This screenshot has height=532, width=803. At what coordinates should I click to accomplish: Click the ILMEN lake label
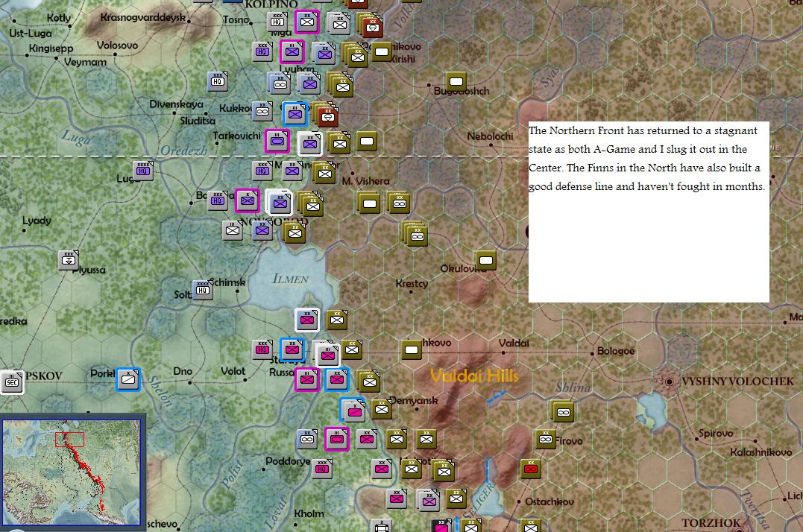click(x=290, y=279)
